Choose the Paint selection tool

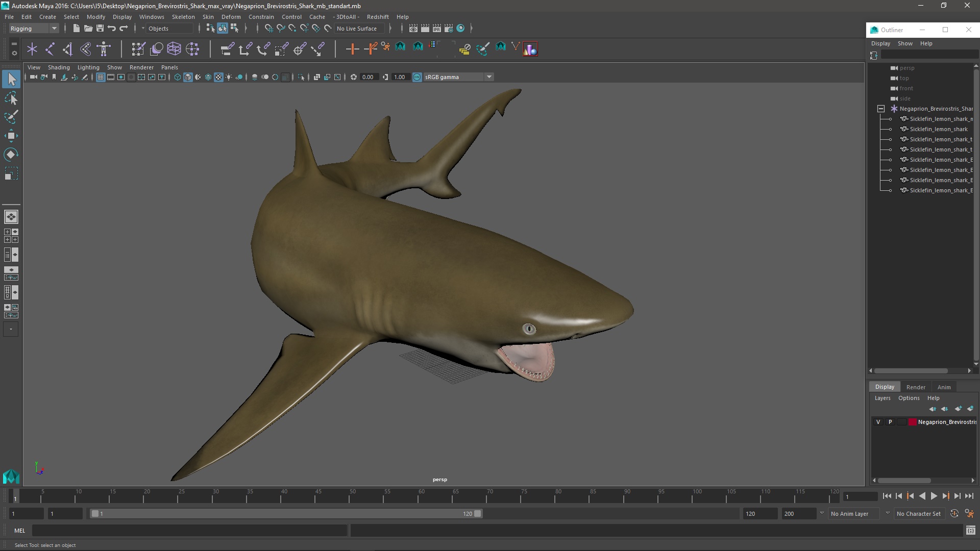pyautogui.click(x=11, y=117)
